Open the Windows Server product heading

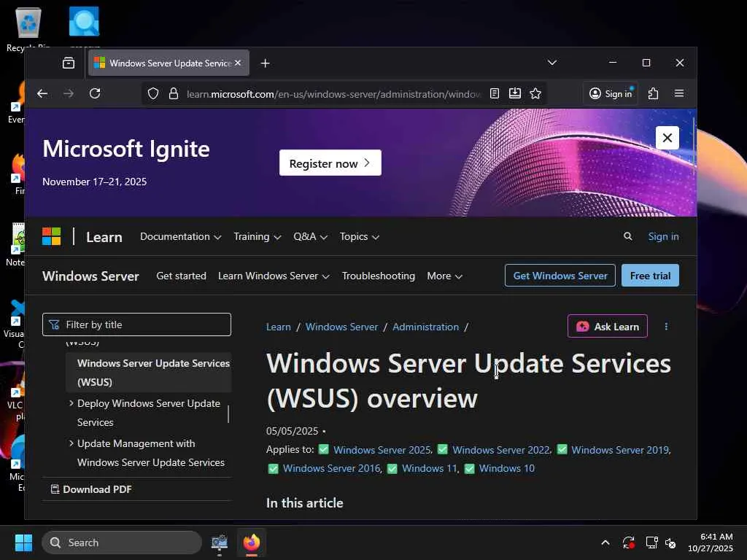click(90, 276)
